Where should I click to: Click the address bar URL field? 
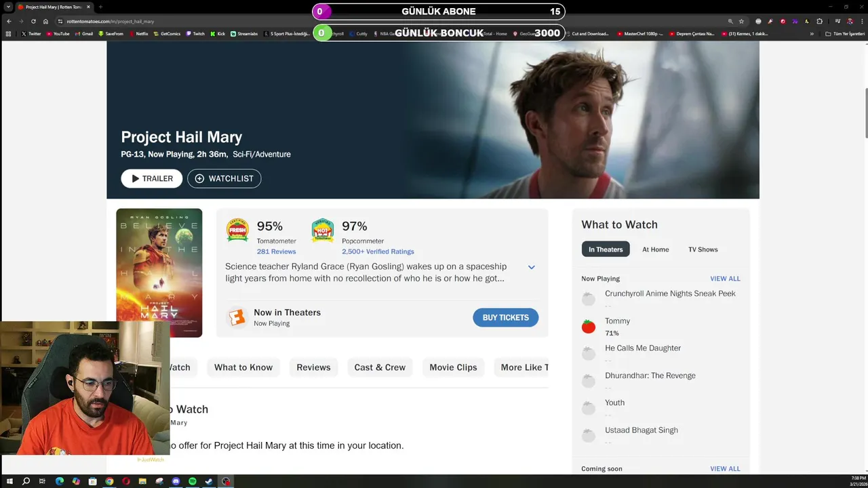tap(393, 21)
